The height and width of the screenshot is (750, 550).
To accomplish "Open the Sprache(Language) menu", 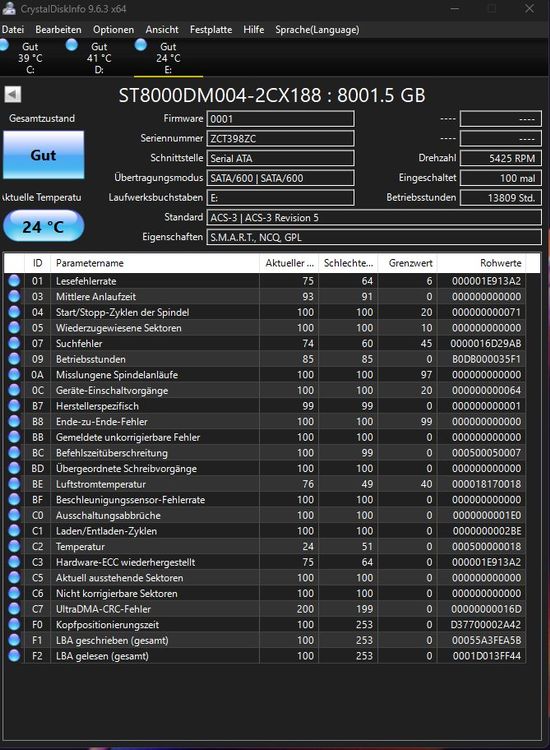I will (317, 30).
